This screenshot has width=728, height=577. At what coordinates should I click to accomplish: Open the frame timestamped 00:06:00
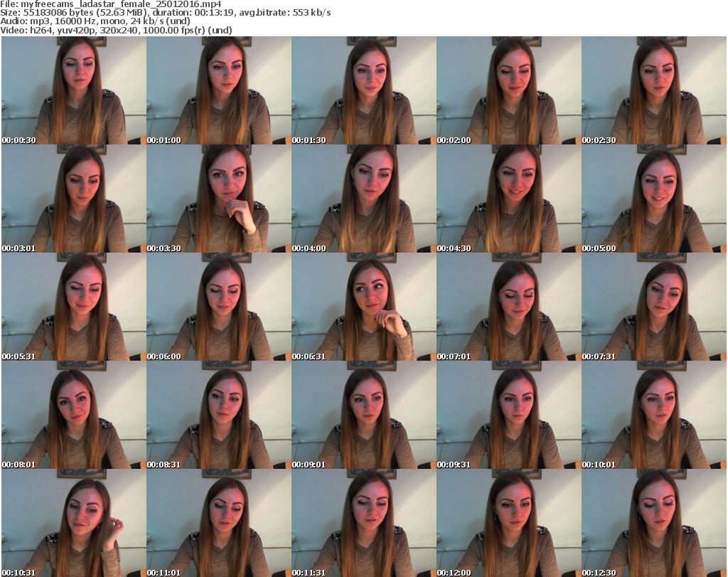[x=219, y=307]
